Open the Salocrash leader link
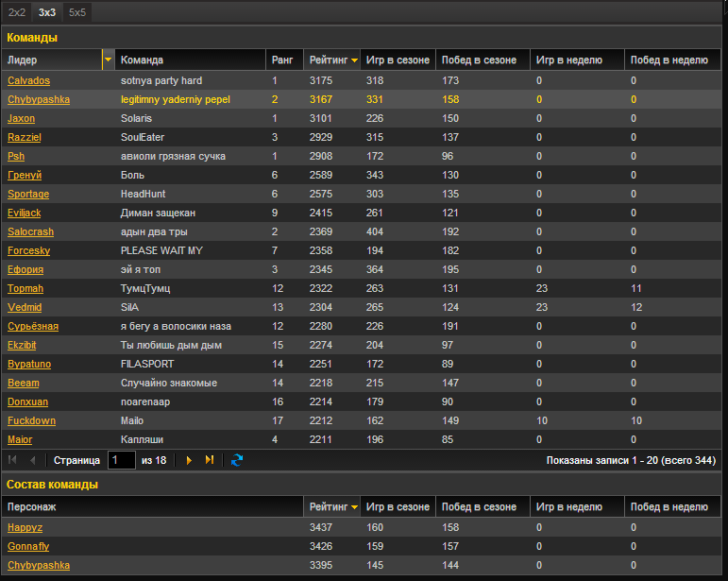The image size is (728, 581). click(30, 231)
